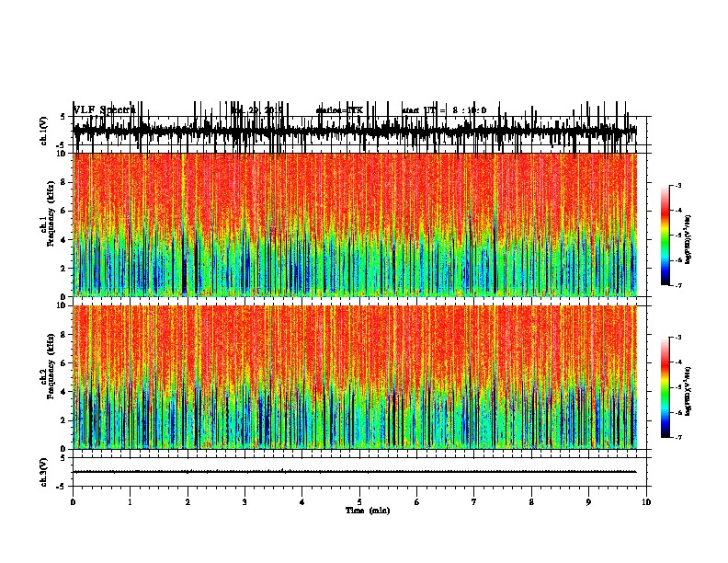Click the ch.1 voltage waveform trace
The width and height of the screenshot is (728, 563).
pos(355,131)
